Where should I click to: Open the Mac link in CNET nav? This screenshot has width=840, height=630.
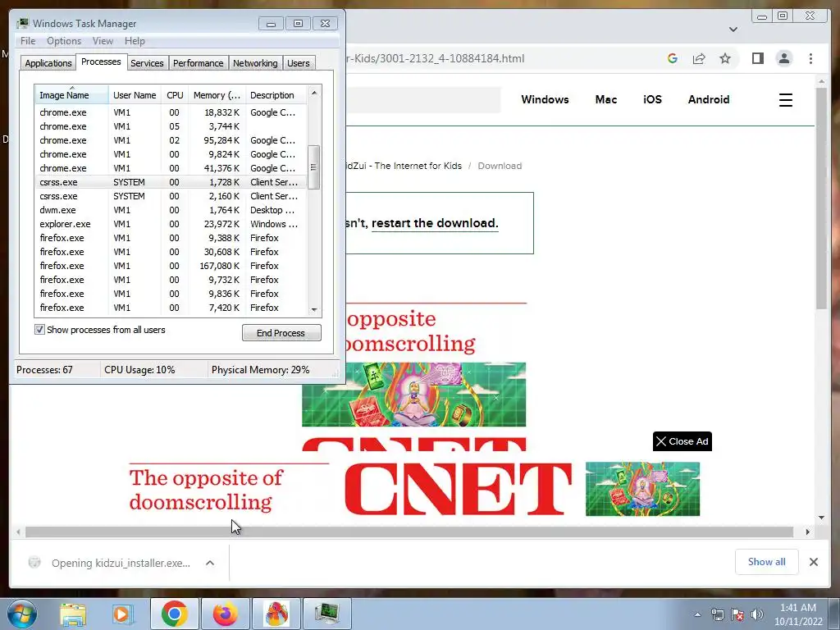[x=606, y=99]
